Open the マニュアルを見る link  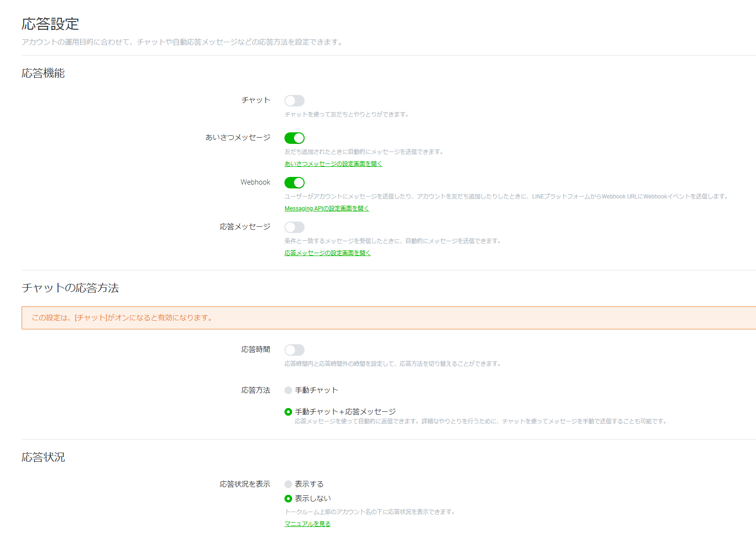pyautogui.click(x=307, y=524)
